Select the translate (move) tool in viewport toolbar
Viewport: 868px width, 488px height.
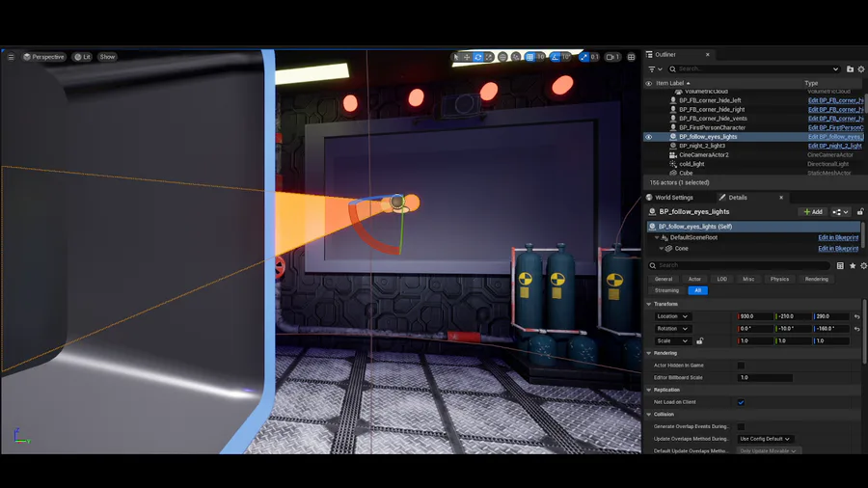[x=467, y=57]
